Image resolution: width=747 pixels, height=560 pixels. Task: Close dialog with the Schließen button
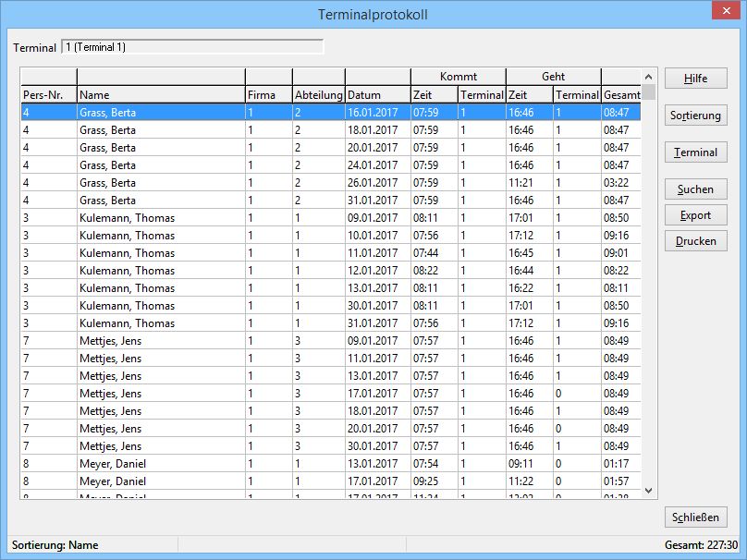pyautogui.click(x=695, y=517)
